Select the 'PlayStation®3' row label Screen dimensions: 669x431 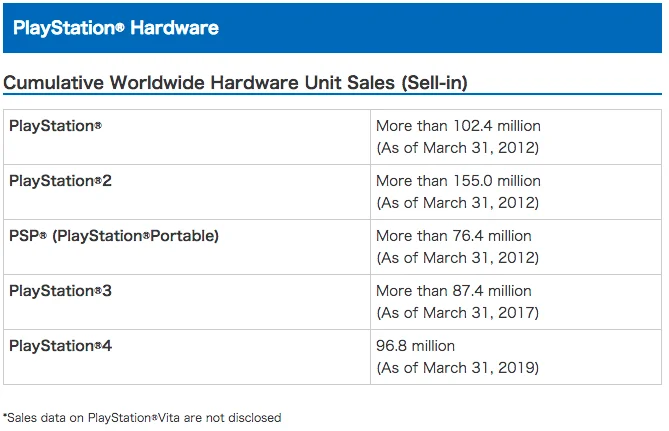point(61,291)
